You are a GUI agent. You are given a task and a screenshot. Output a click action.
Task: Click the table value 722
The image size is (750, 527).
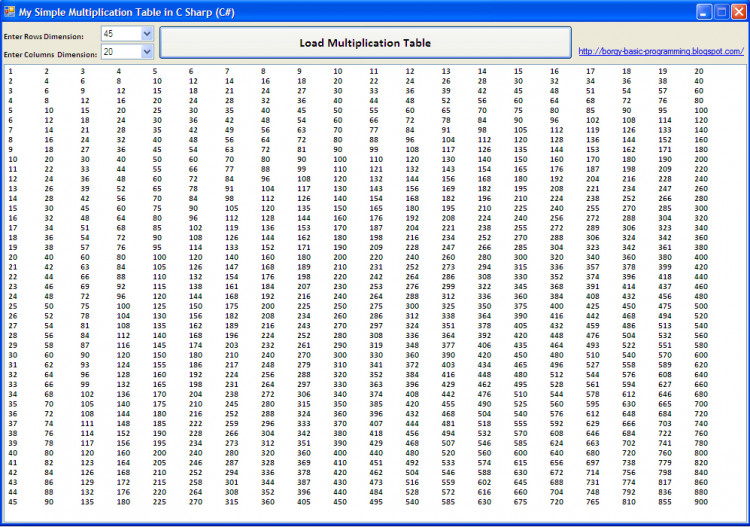tap(665, 433)
